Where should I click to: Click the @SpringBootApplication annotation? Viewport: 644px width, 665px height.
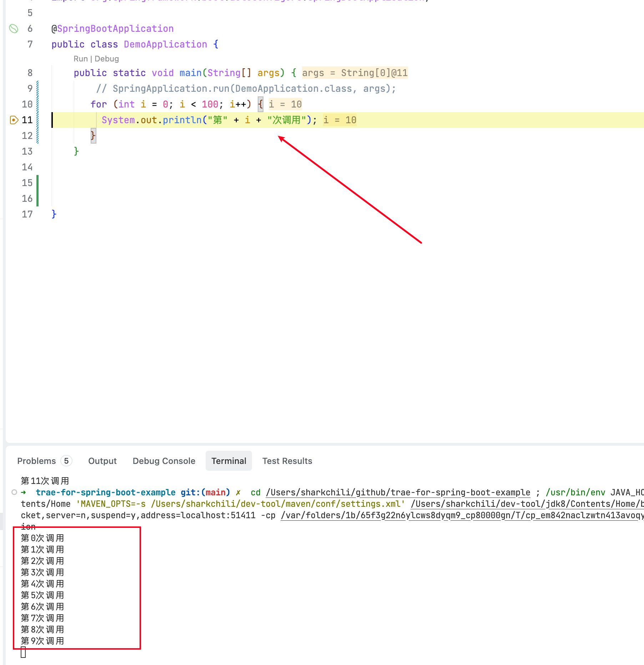point(112,29)
